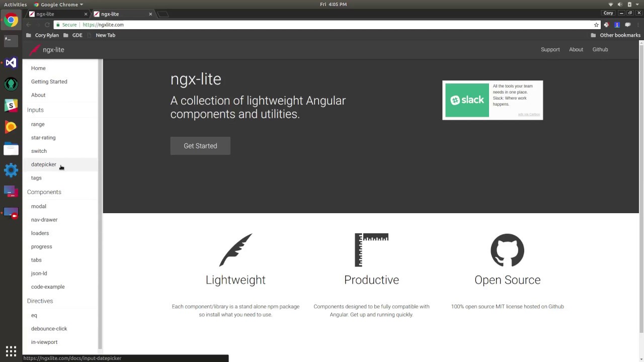Click the ngx-lite feather logo in header
The height and width of the screenshot is (362, 644).
[x=34, y=50]
